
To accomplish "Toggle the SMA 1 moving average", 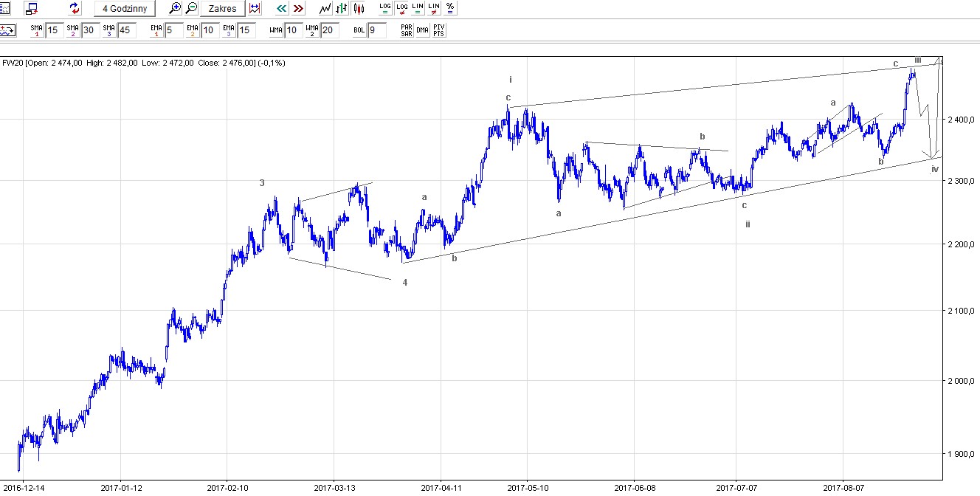I will [37, 30].
